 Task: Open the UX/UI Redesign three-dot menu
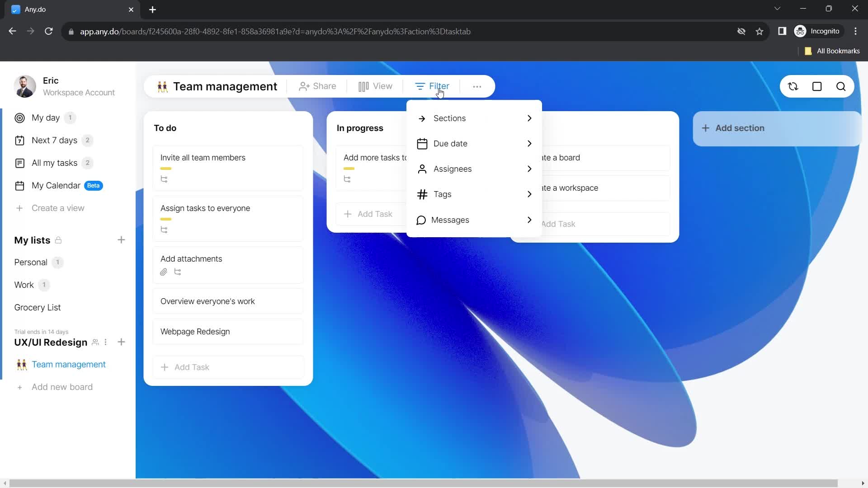pyautogui.click(x=106, y=342)
